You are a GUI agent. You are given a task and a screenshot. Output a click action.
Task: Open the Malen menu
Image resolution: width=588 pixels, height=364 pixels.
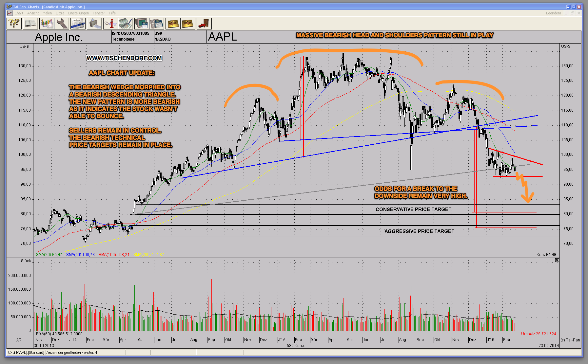pos(47,13)
